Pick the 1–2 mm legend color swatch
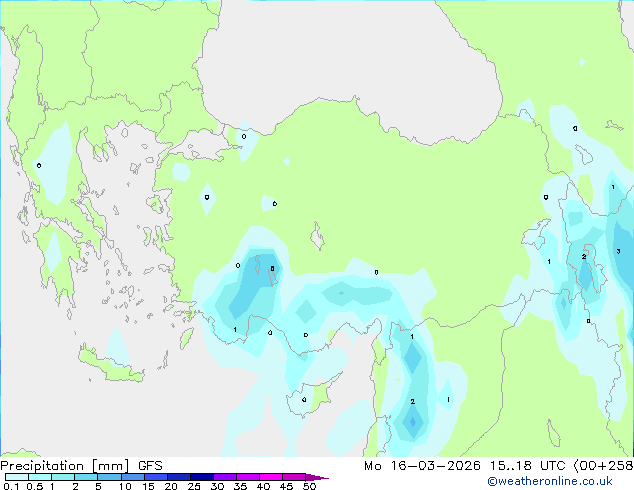634x490 pixels. tap(63, 477)
